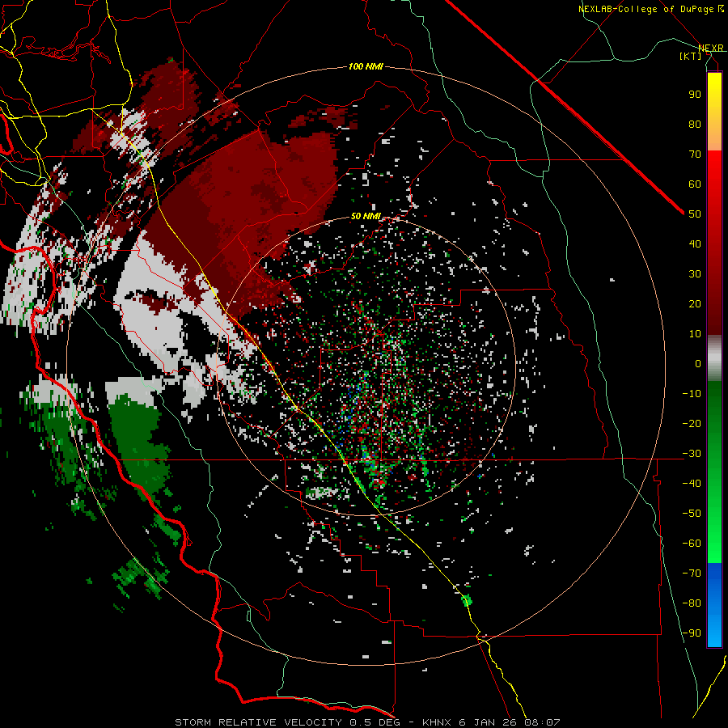
Task: Click the -60 knot value on the velocity scale
Action: 692,544
